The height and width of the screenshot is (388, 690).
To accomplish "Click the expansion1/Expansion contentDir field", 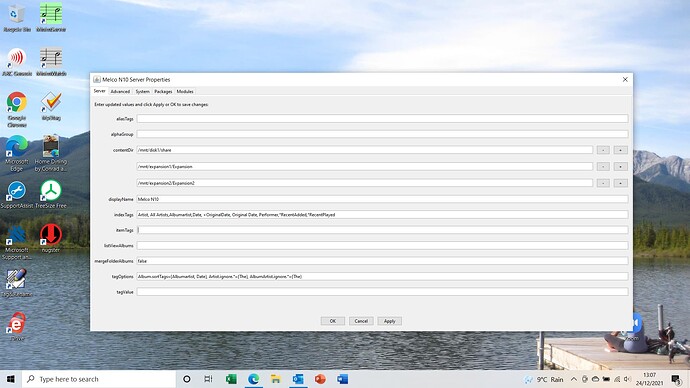I will 364,167.
